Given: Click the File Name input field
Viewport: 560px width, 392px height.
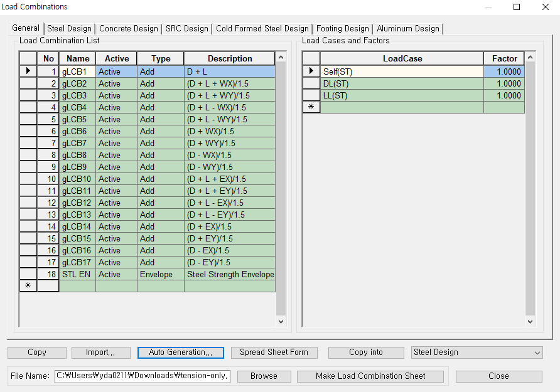Looking at the screenshot, I should (x=143, y=376).
